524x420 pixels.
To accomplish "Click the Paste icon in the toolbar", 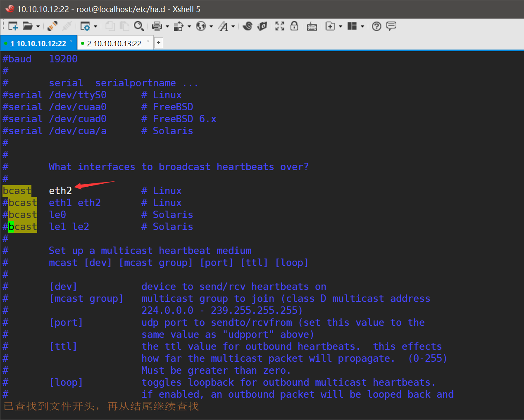I will point(124,26).
